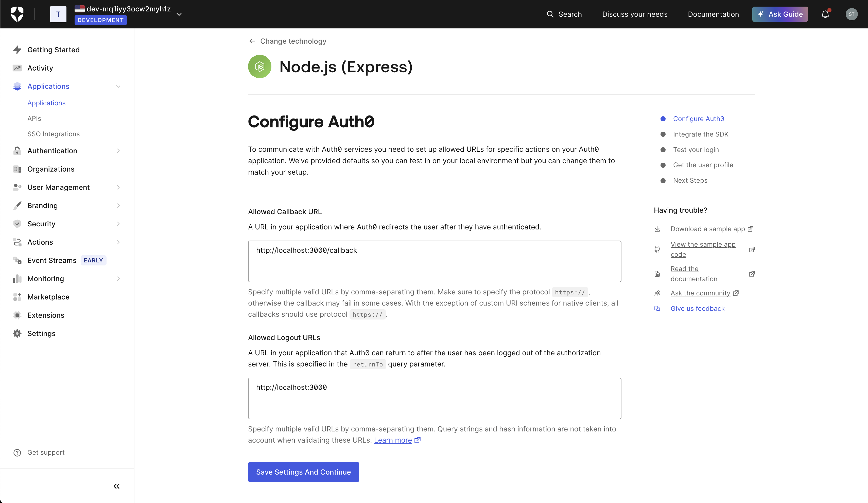Image resolution: width=868 pixels, height=503 pixels.
Task: Open tenant switcher dropdown chevron
Action: pos(179,14)
